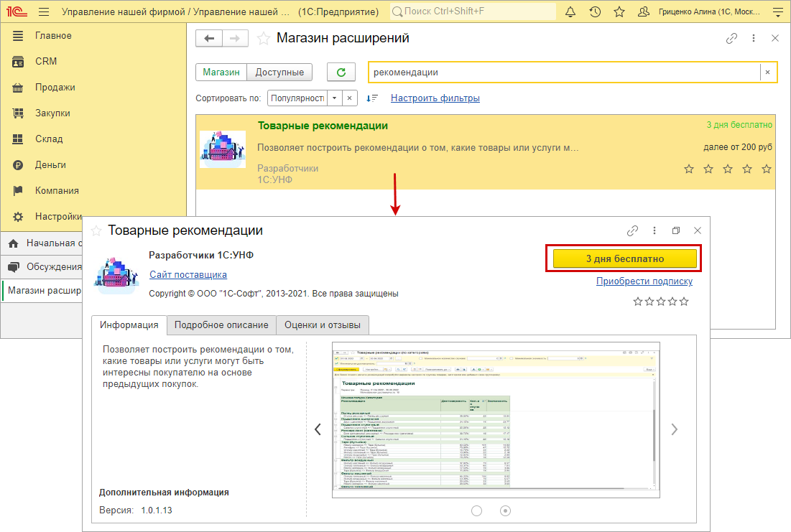Open history clock icon in title bar
This screenshot has width=791, height=532.
pos(595,11)
